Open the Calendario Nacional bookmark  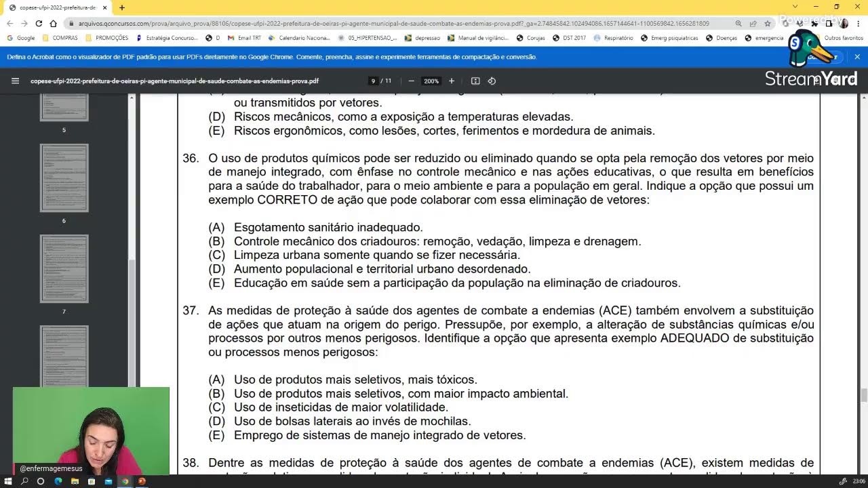point(299,38)
